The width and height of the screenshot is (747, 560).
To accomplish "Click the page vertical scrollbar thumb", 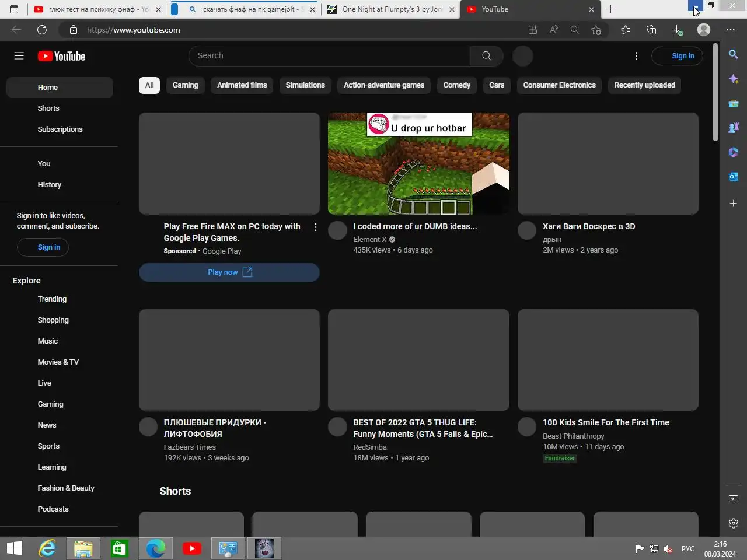I will coord(715,92).
